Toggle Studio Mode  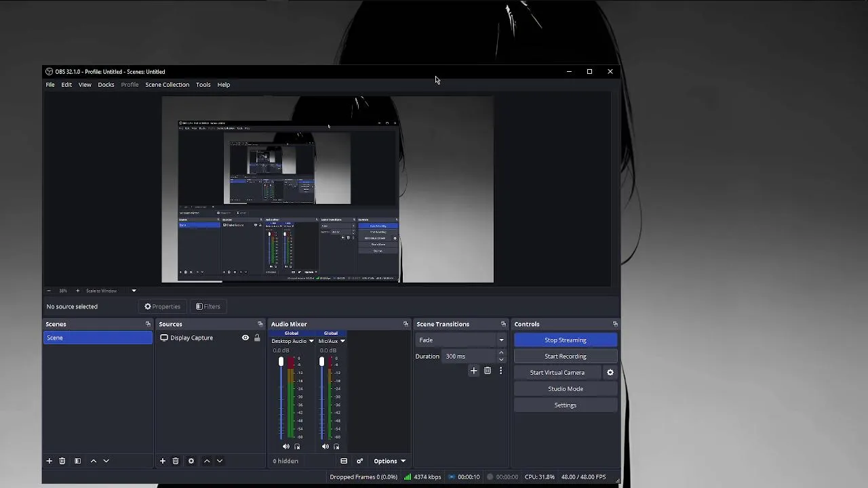[566, 389]
